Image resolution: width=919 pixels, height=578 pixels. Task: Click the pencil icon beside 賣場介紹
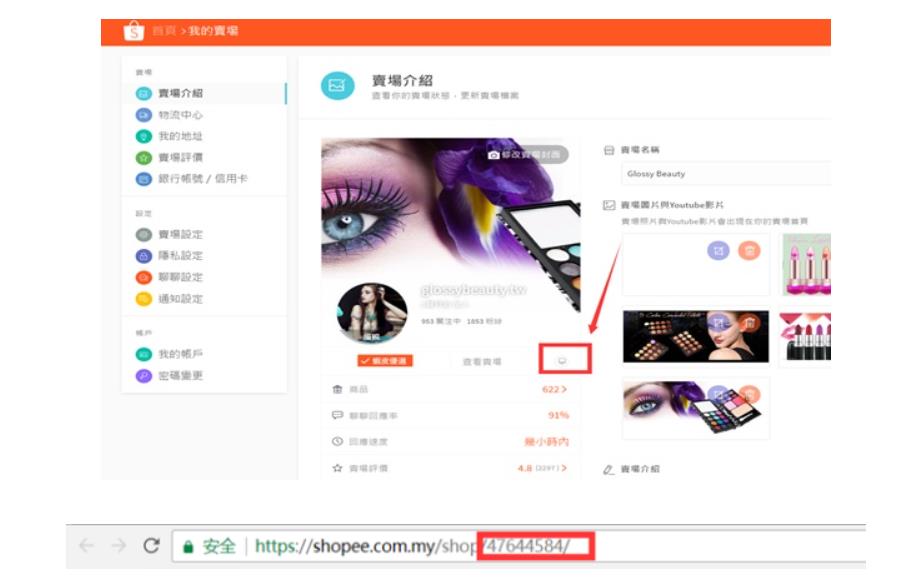[609, 469]
